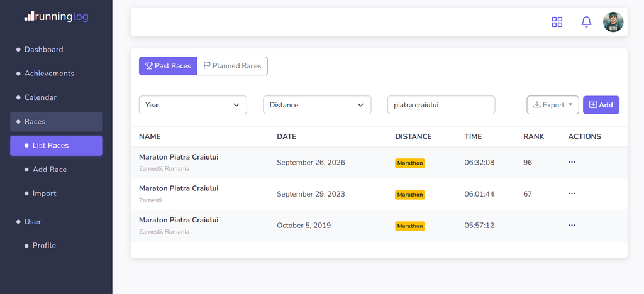Click Zarnesti, Romania under the 2026 race

tap(164, 168)
